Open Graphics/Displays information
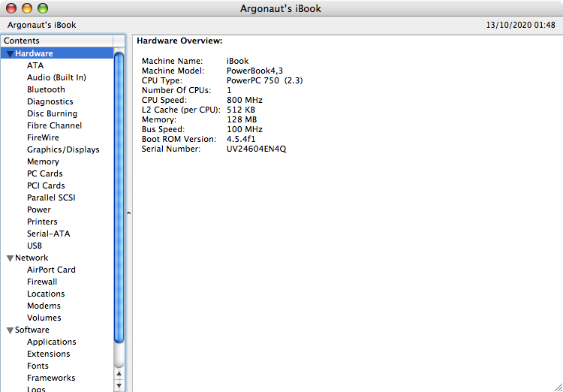The image size is (563, 392). (x=63, y=149)
